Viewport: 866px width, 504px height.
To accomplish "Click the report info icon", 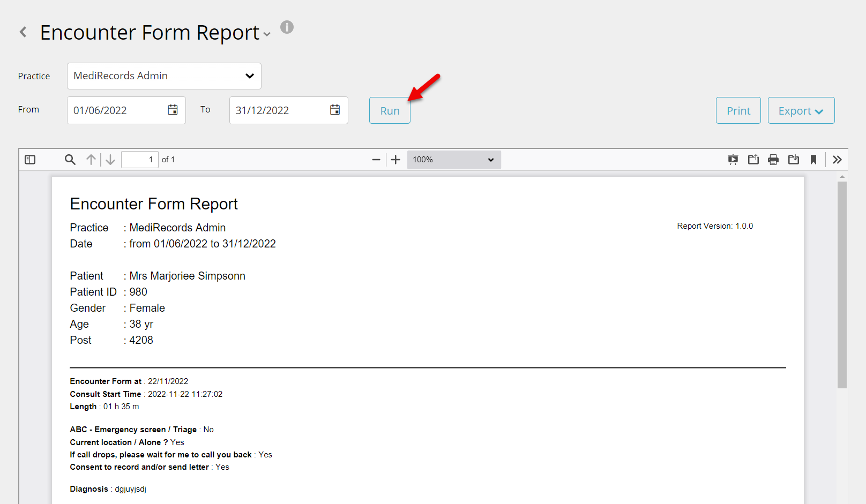I will (287, 27).
